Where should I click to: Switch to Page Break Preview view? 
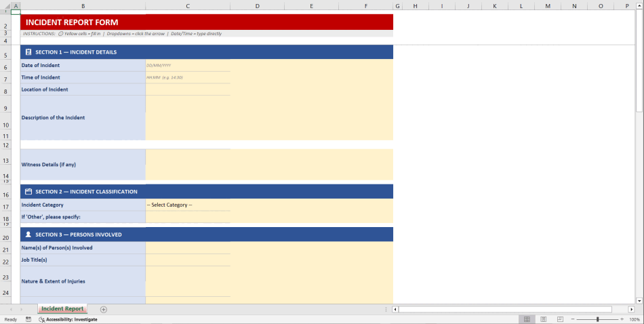point(560,319)
